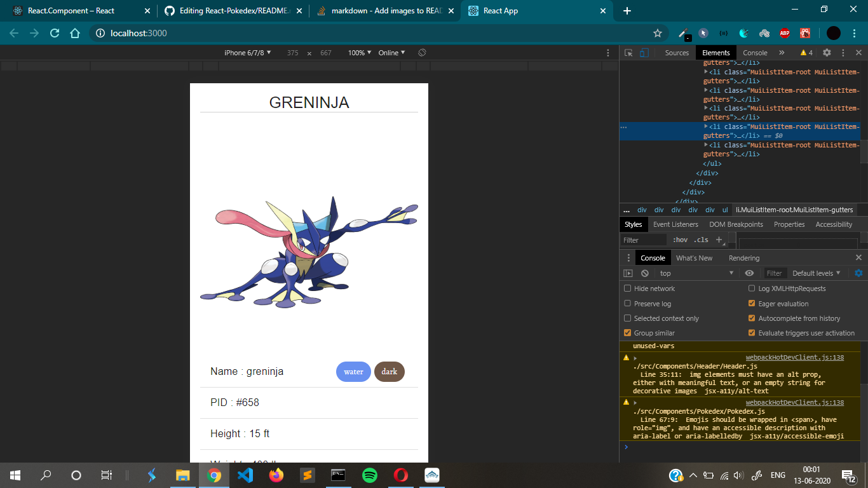868x488 pixels.
Task: Open Sublime Text from the taskbar
Action: click(x=308, y=475)
